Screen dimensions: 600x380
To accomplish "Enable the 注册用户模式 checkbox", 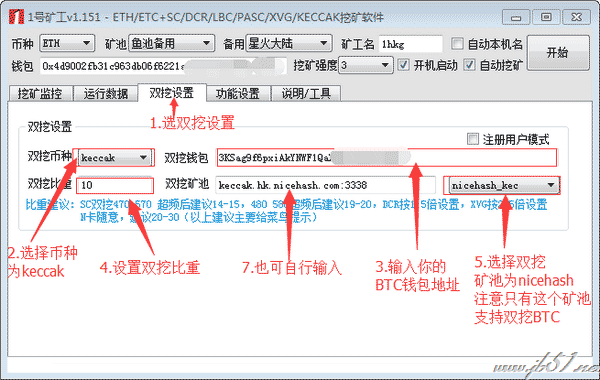I will [473, 139].
